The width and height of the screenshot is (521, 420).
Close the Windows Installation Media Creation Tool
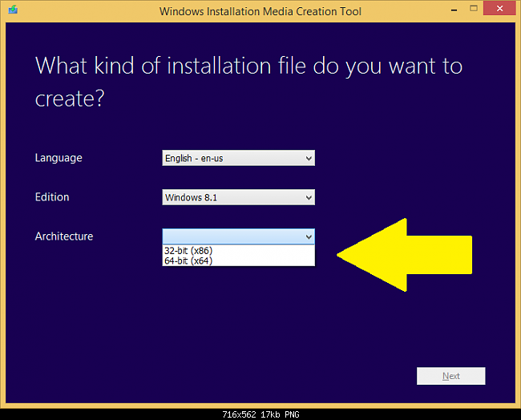tap(499, 8)
